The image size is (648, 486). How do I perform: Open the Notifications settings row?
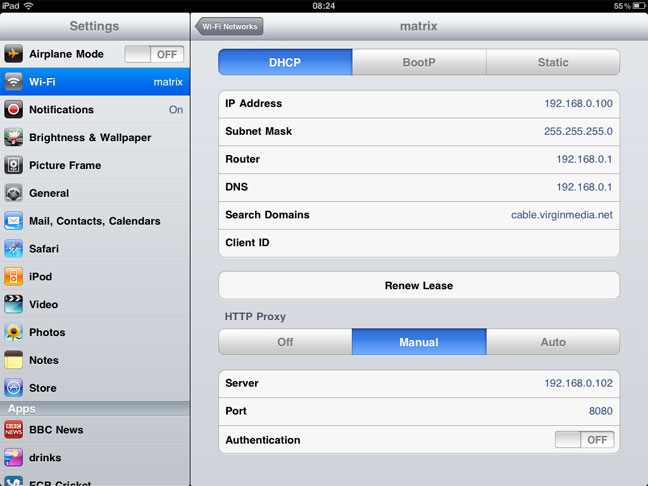click(95, 110)
